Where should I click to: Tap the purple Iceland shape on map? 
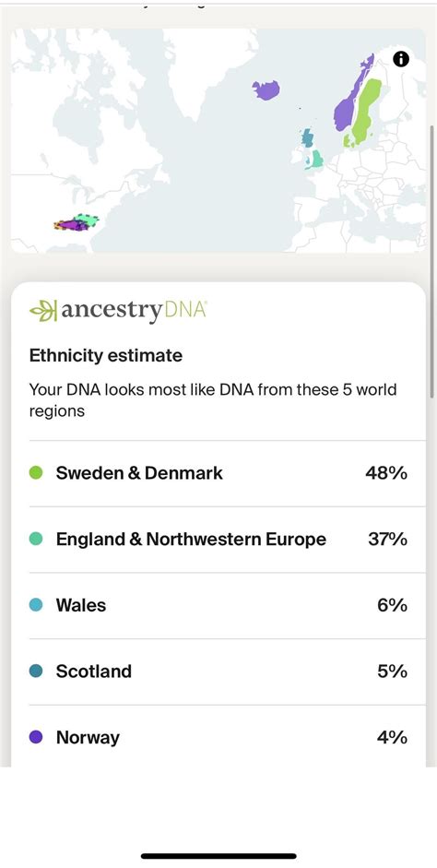[266, 89]
